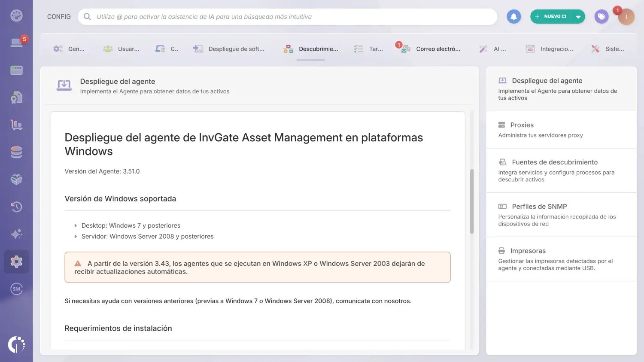Expand the Servidor: Windows Server 2008 bullet arrow
644x362 pixels.
point(76,236)
